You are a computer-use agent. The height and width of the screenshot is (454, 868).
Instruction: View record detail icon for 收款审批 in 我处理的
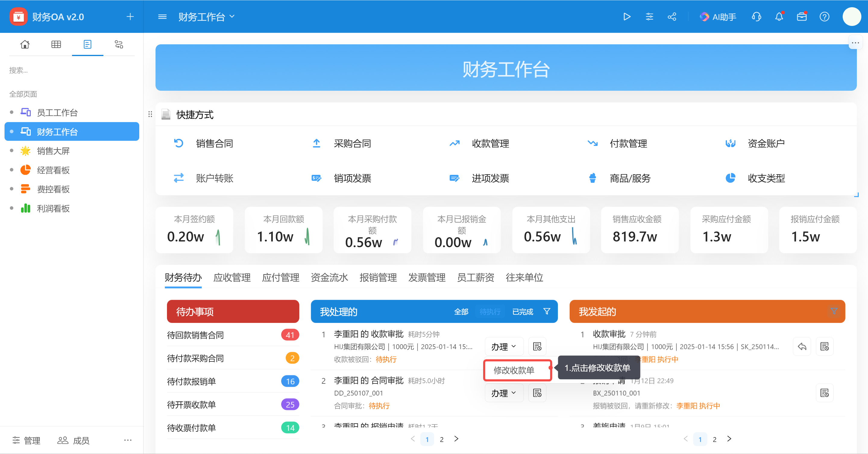click(x=537, y=346)
